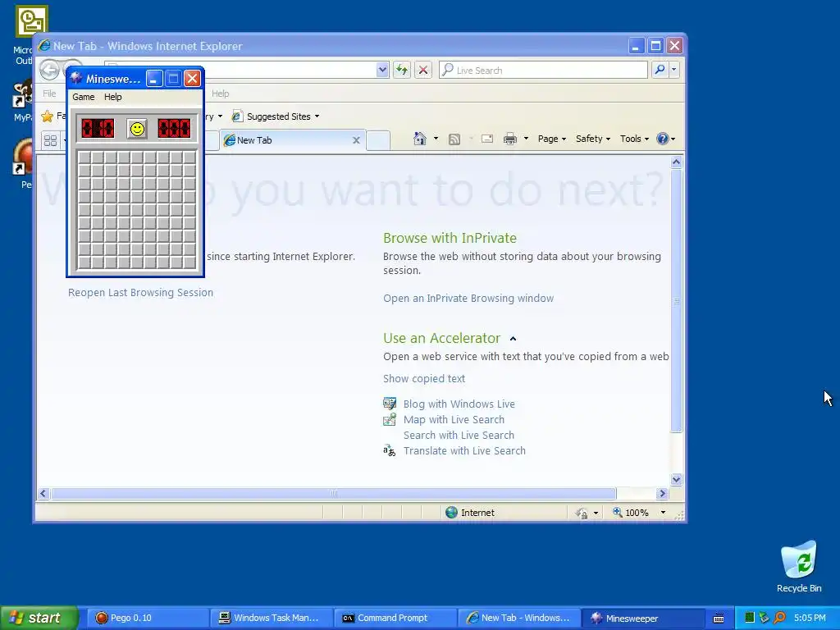Open the Safety menu
The width and height of the screenshot is (840, 630).
(x=592, y=139)
